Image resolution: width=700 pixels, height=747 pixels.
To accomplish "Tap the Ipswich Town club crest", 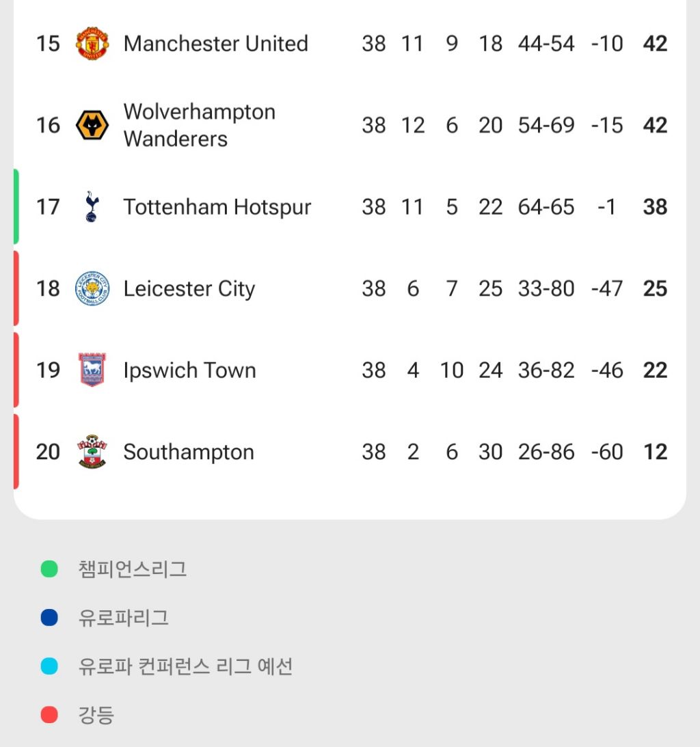I will [92, 370].
